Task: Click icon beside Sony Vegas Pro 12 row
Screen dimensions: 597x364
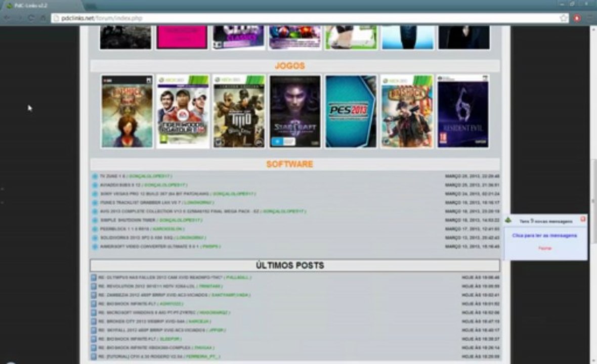Action: pyautogui.click(x=95, y=194)
